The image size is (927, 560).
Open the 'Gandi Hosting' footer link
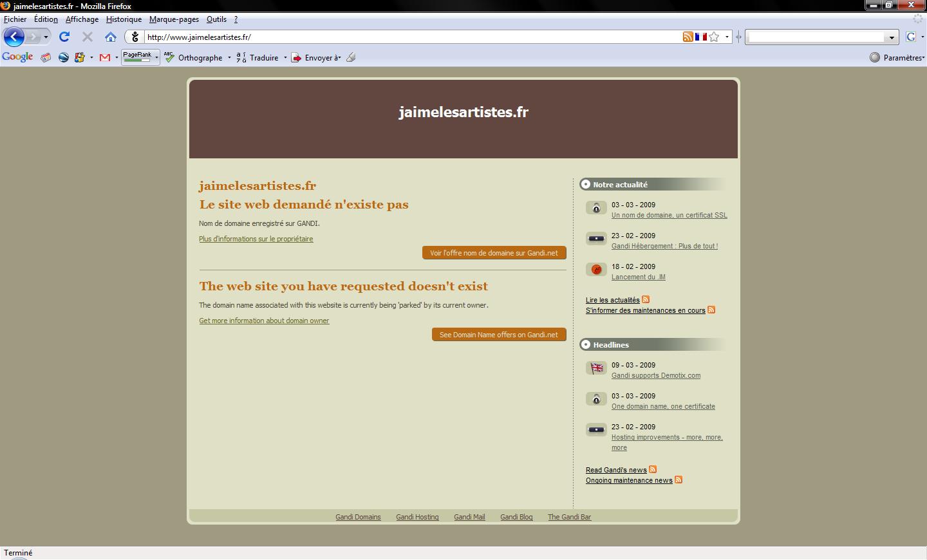[417, 517]
